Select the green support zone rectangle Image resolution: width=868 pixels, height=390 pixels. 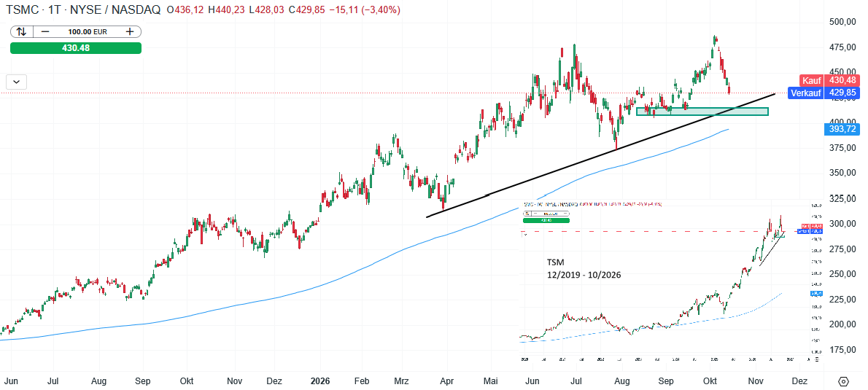702,112
